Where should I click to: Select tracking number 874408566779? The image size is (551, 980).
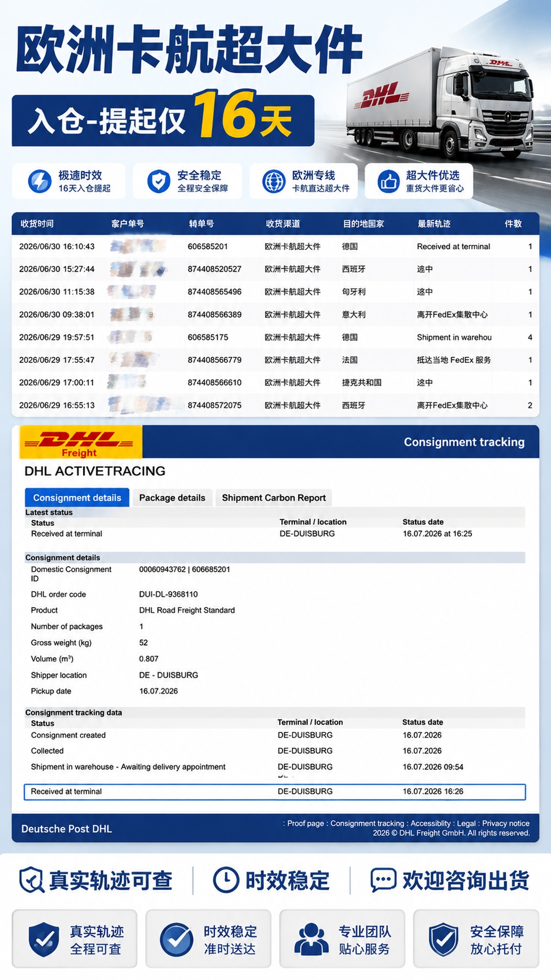point(214,360)
